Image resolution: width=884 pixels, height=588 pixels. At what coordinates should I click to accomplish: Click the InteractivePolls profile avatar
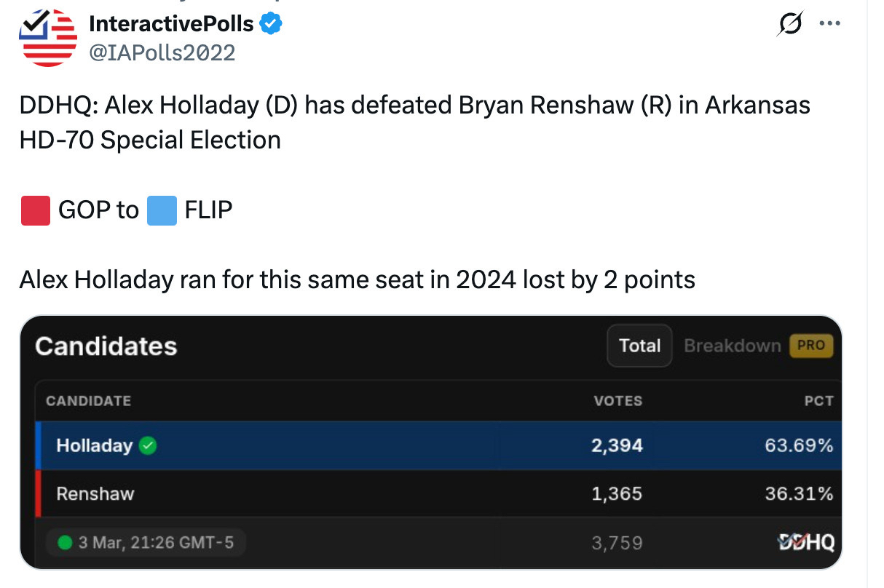click(49, 36)
